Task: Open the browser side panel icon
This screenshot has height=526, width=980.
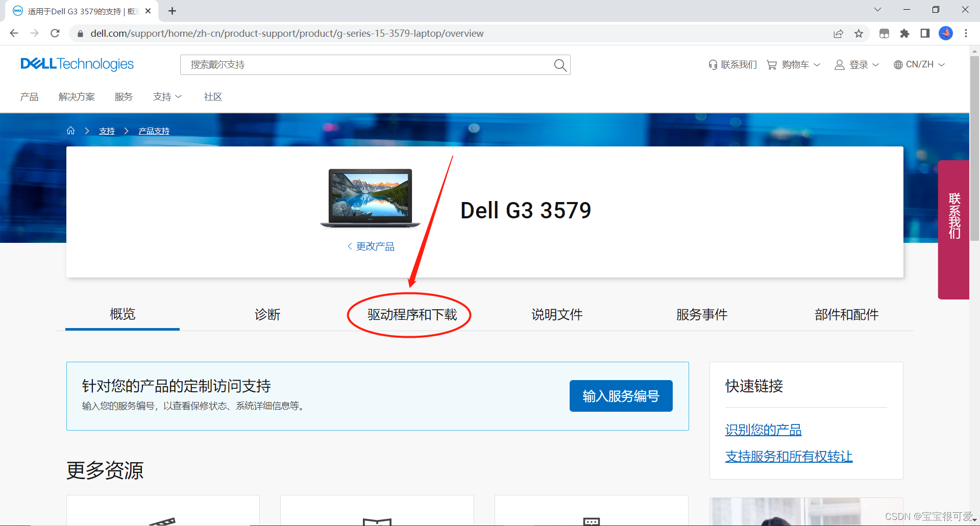Action: (925, 34)
